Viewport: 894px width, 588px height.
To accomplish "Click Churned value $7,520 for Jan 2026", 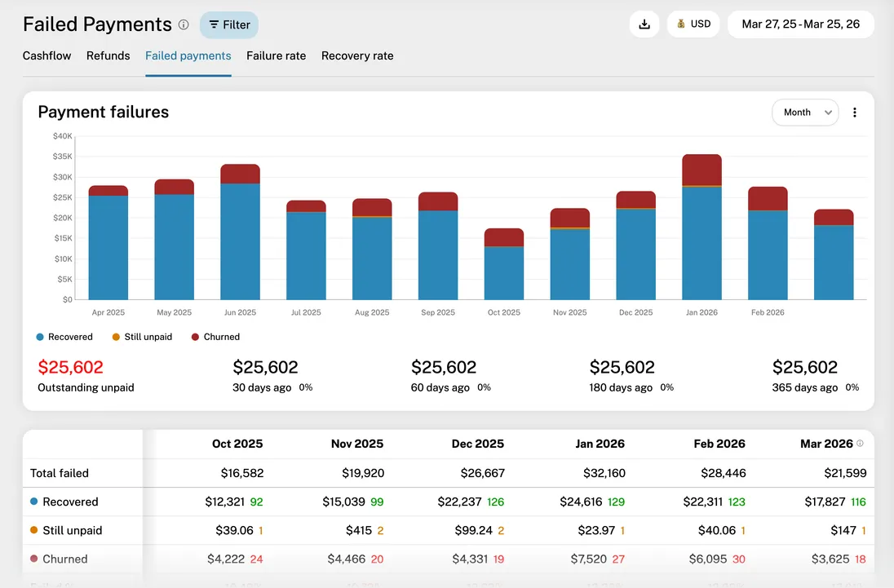I will 588,559.
